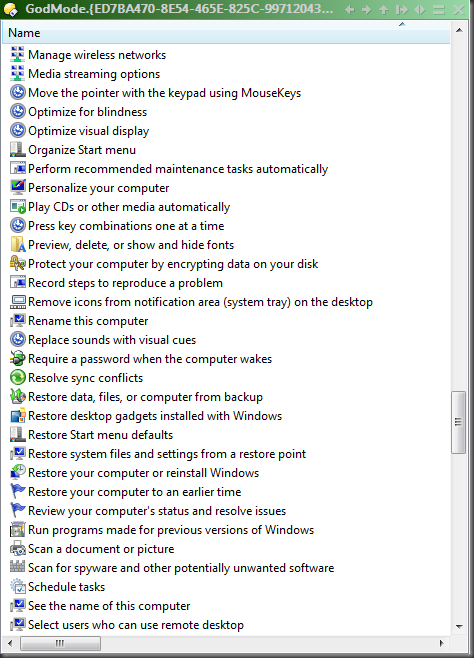Click the Run programs for previous versions icon
The width and height of the screenshot is (474, 658).
(x=18, y=530)
